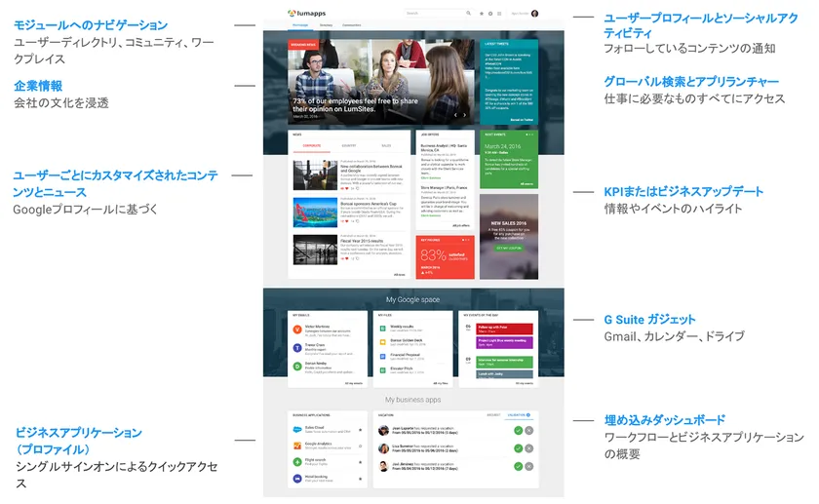Image resolution: width=819 pixels, height=504 pixels.
Task: Launch Sales Cloud app icon
Action: point(297,429)
